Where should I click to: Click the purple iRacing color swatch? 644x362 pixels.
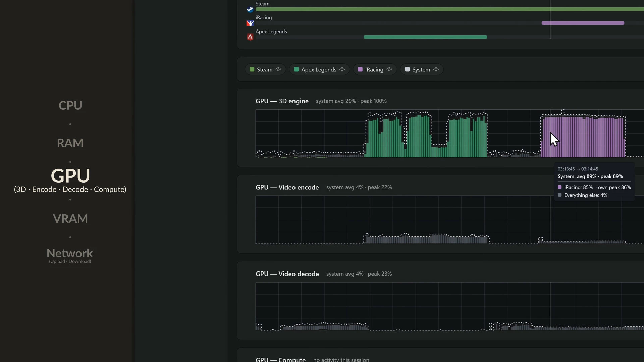[360, 69]
